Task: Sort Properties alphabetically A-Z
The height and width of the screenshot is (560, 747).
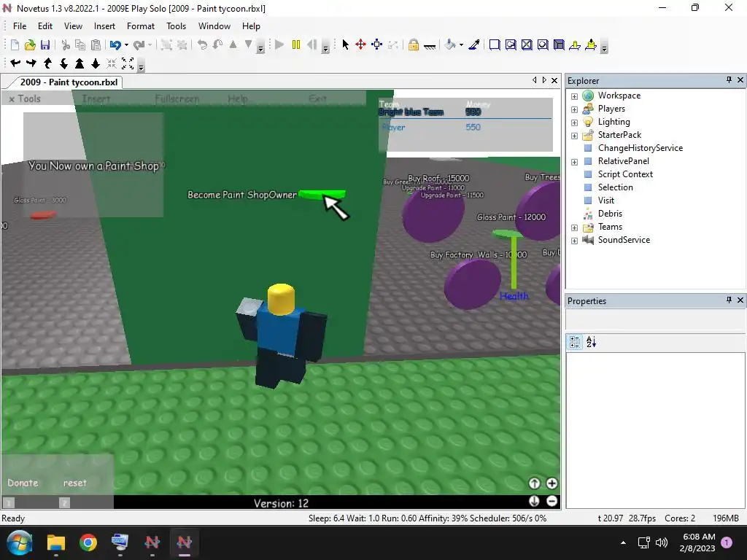Action: [x=591, y=341]
